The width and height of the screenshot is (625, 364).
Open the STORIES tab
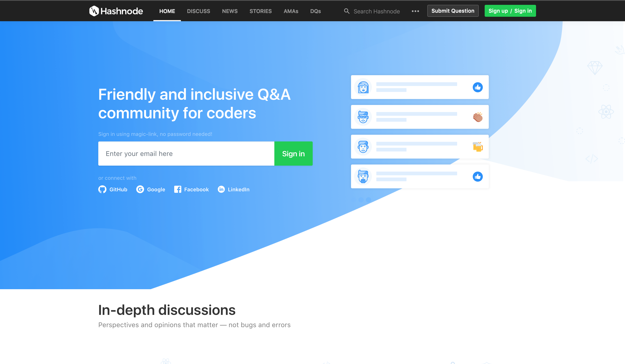pyautogui.click(x=260, y=11)
